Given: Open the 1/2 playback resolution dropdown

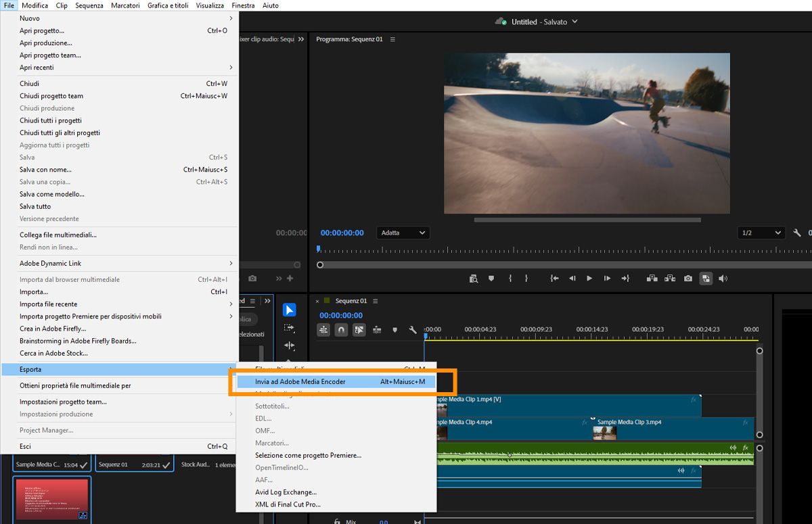Looking at the screenshot, I should tap(761, 233).
